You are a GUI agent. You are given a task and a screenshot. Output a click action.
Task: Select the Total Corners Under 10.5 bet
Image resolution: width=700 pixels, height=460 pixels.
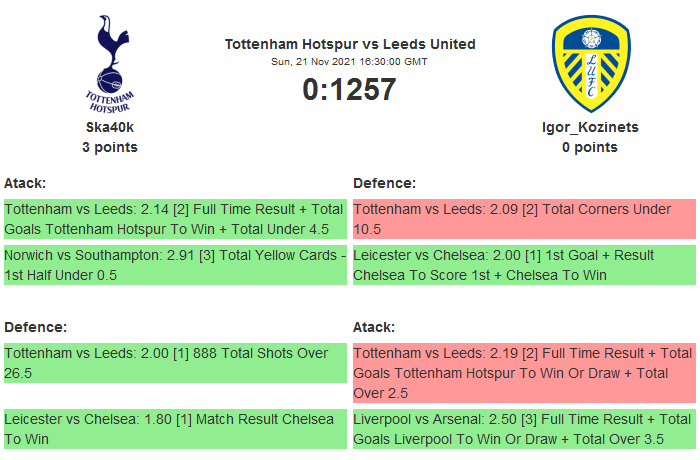coord(524,219)
